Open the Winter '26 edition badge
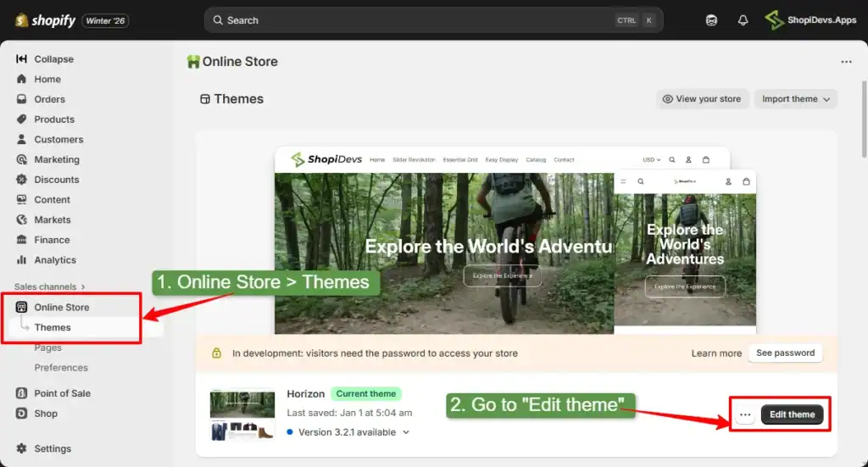This screenshot has width=868, height=467. [105, 21]
